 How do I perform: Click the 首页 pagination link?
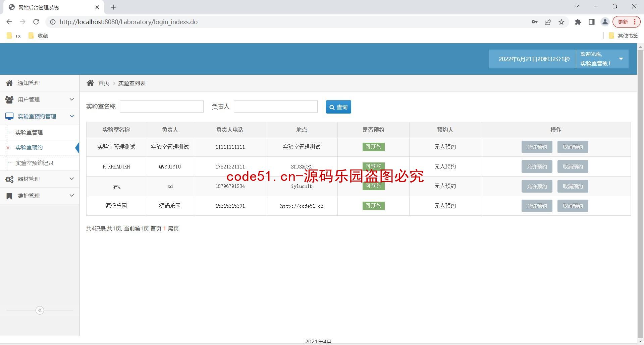[156, 229]
